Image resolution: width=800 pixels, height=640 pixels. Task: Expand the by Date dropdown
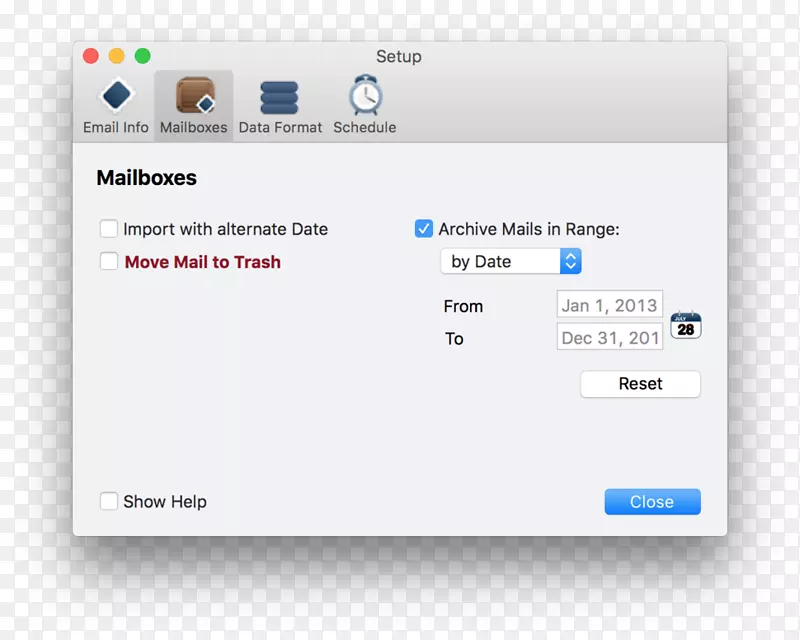510,262
